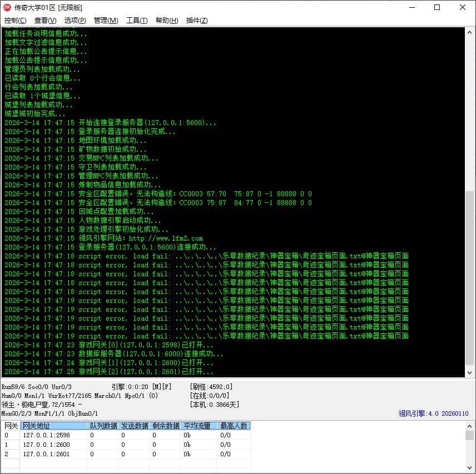The width and height of the screenshot is (476, 474).
Task: Sort by 剩余数据 column header
Action: click(166, 426)
